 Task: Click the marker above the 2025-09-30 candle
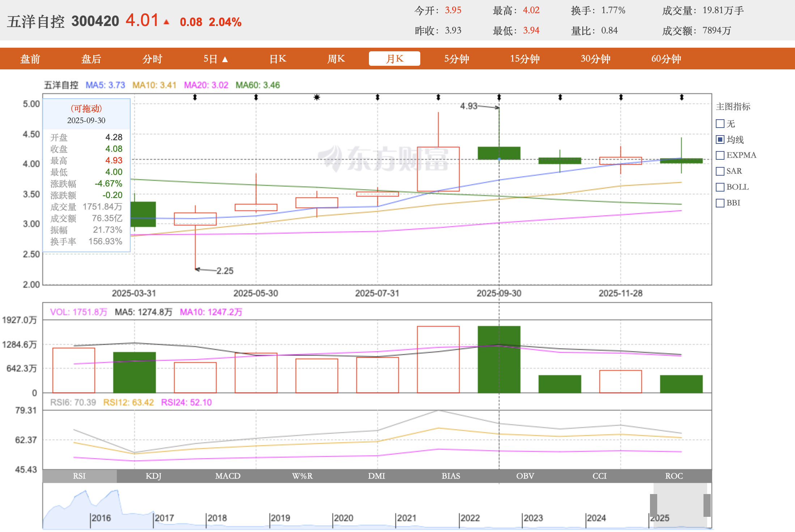tap(499, 97)
